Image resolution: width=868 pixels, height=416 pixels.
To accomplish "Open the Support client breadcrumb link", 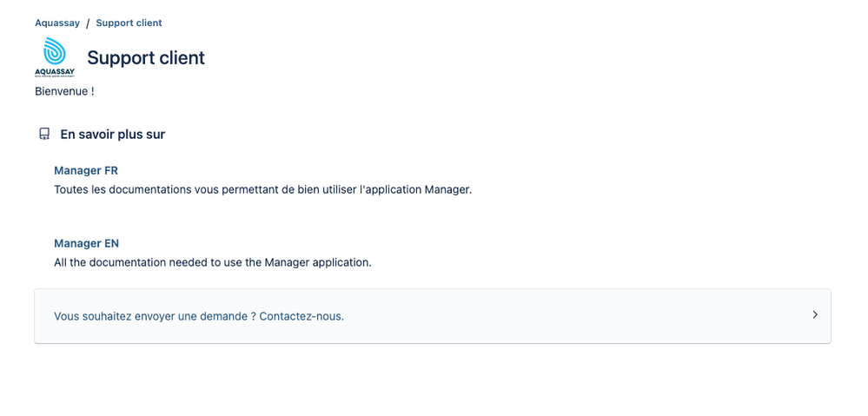I will [129, 23].
